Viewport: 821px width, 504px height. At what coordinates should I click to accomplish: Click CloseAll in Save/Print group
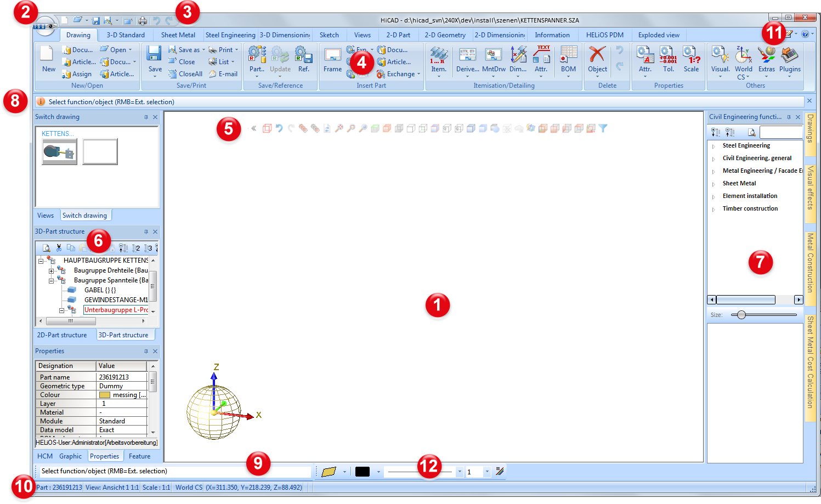coord(185,74)
